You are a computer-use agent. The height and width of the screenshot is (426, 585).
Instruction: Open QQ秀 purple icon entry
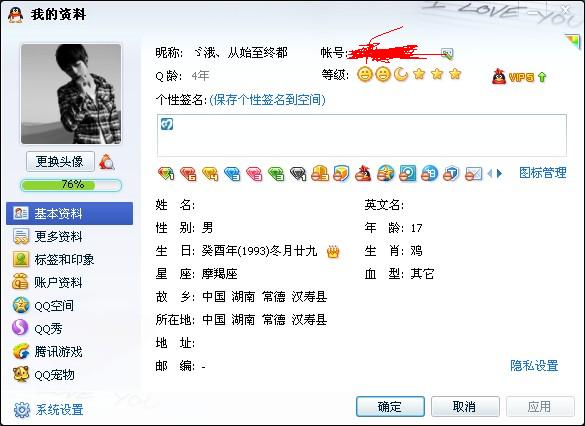point(37,328)
